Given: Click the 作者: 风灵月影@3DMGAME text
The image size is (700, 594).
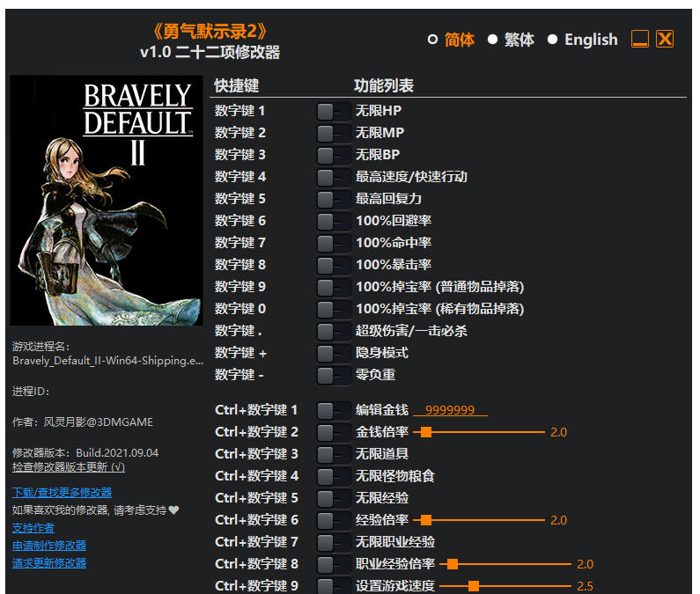Looking at the screenshot, I should click(x=83, y=422).
